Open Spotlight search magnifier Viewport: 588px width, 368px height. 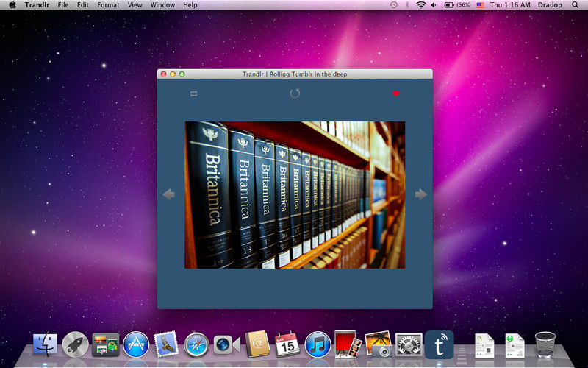[x=575, y=5]
